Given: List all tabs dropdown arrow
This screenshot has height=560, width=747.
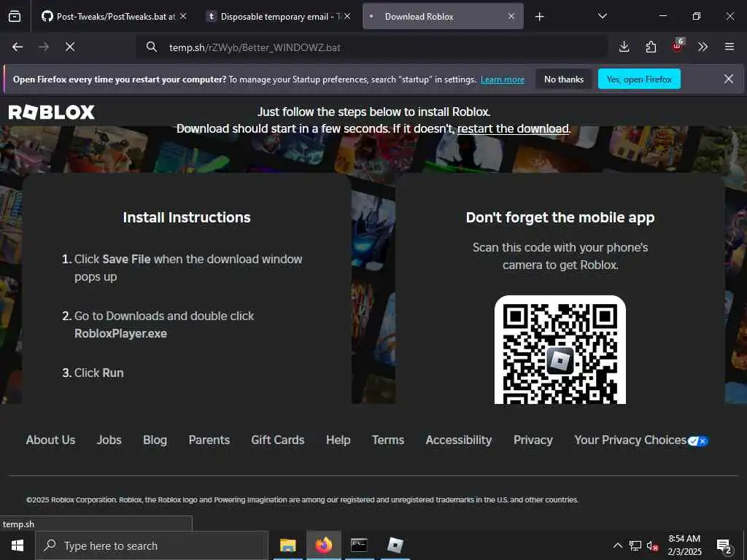Looking at the screenshot, I should coord(602,16).
